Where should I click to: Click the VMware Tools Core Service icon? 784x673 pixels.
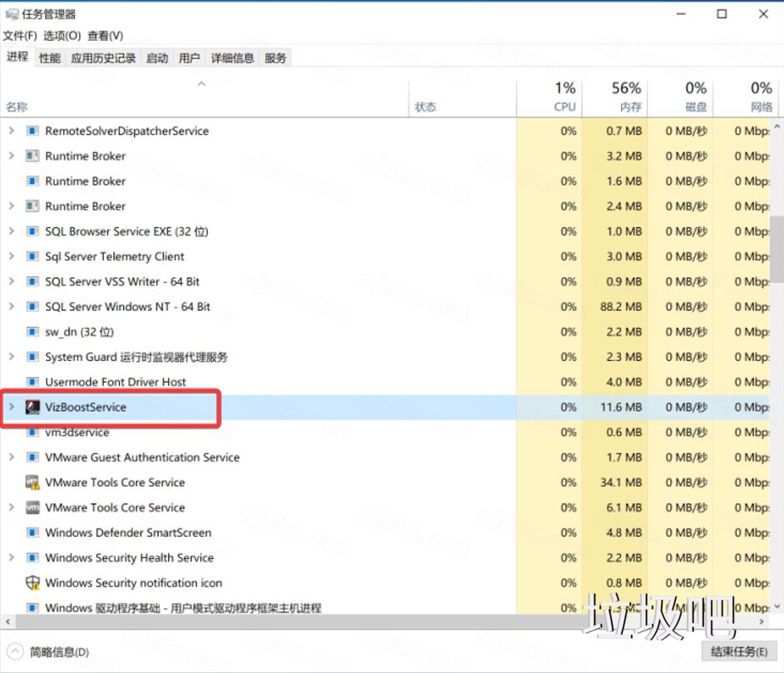(x=34, y=482)
